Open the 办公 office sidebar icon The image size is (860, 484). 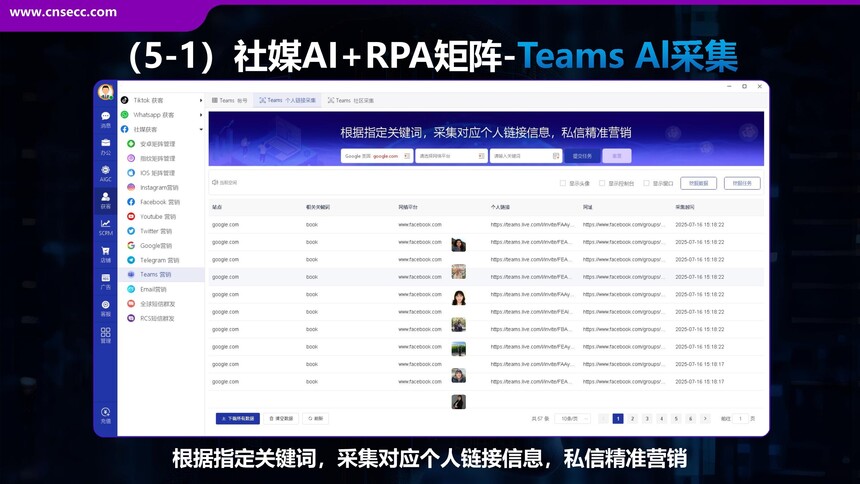pos(105,147)
